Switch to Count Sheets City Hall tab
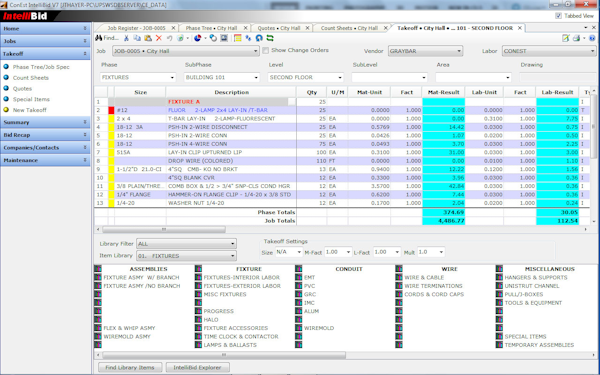Screen dimensions: 600x375 [349, 28]
